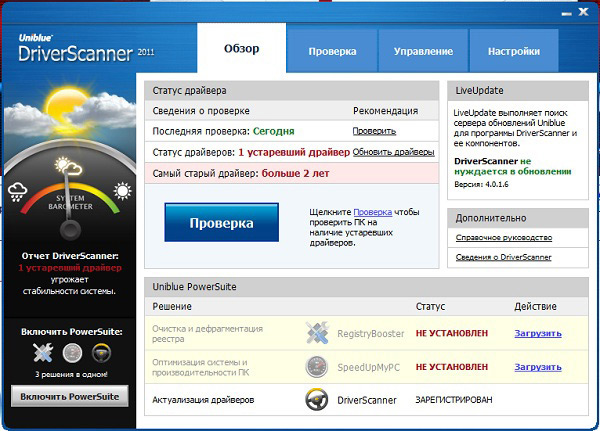Open the Управление tab

tap(423, 51)
